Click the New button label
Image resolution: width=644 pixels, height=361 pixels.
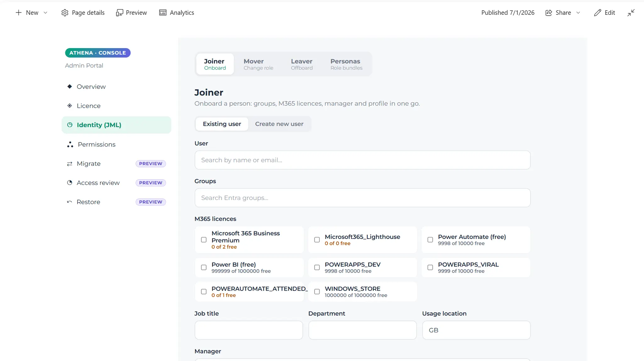pyautogui.click(x=32, y=13)
